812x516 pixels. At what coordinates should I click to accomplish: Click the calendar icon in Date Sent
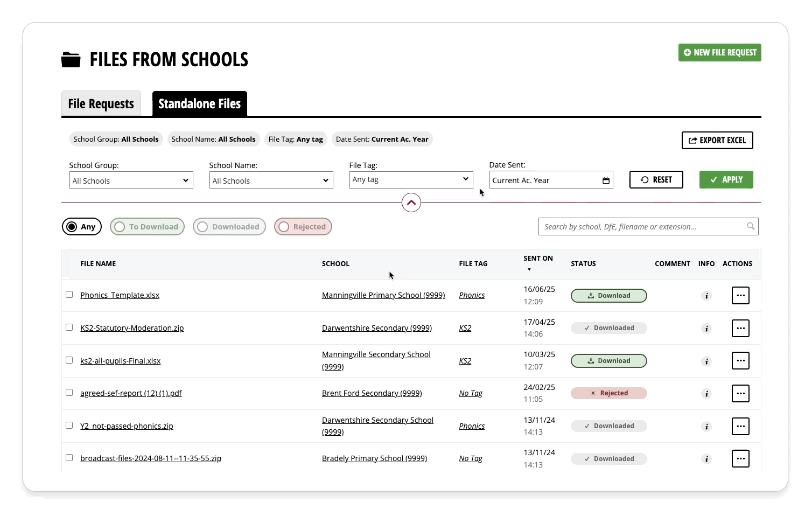pyautogui.click(x=606, y=180)
